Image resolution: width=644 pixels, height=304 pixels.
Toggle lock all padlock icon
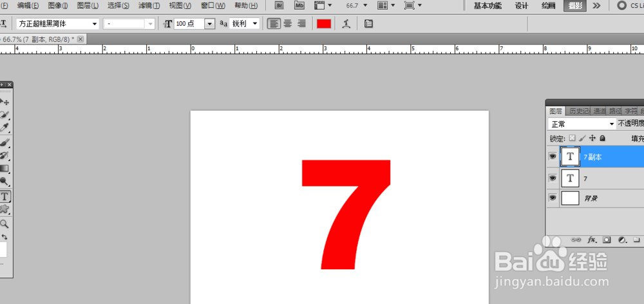point(602,138)
